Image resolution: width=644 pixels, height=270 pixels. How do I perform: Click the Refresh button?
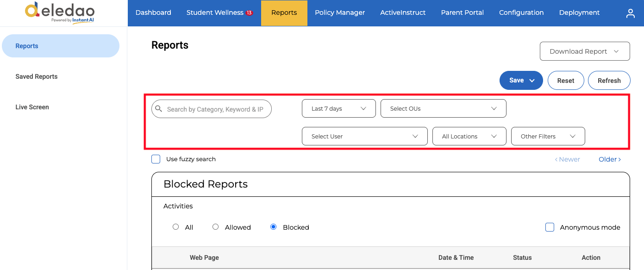coord(609,81)
